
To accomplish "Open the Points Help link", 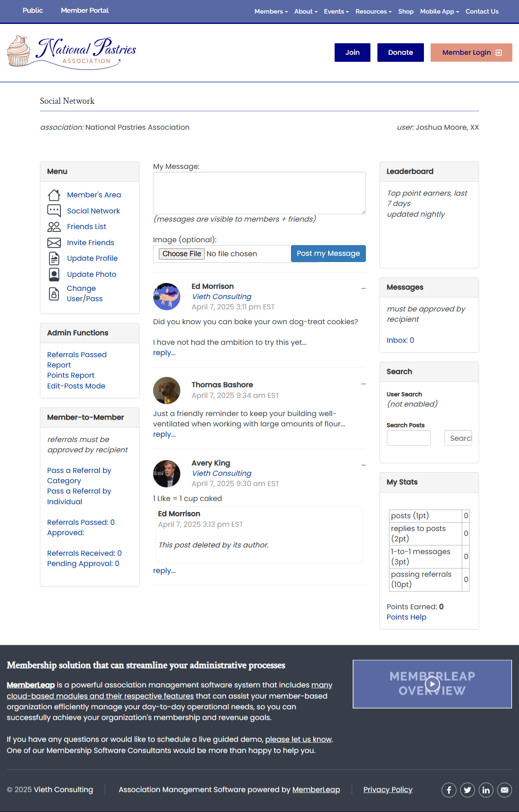I will click(406, 617).
